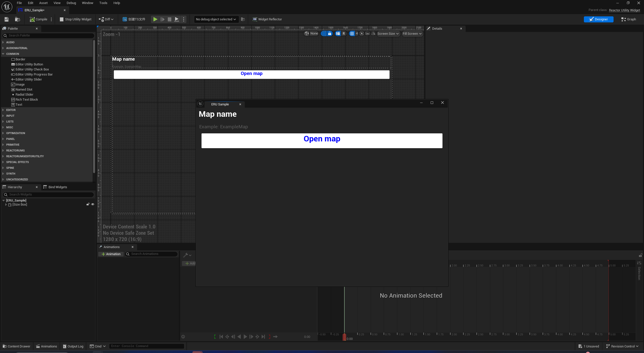Click the Save asset floppy icon
This screenshot has width=644, height=353.
pos(7,19)
